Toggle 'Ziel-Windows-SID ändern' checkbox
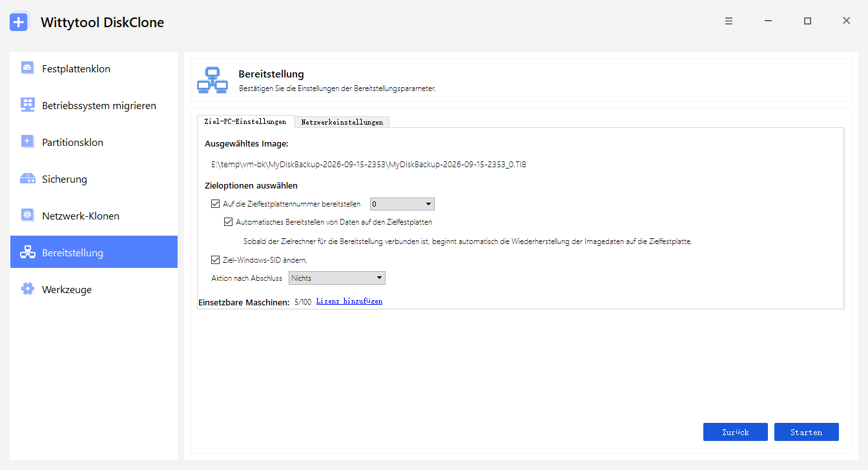The image size is (868, 470). [216, 260]
